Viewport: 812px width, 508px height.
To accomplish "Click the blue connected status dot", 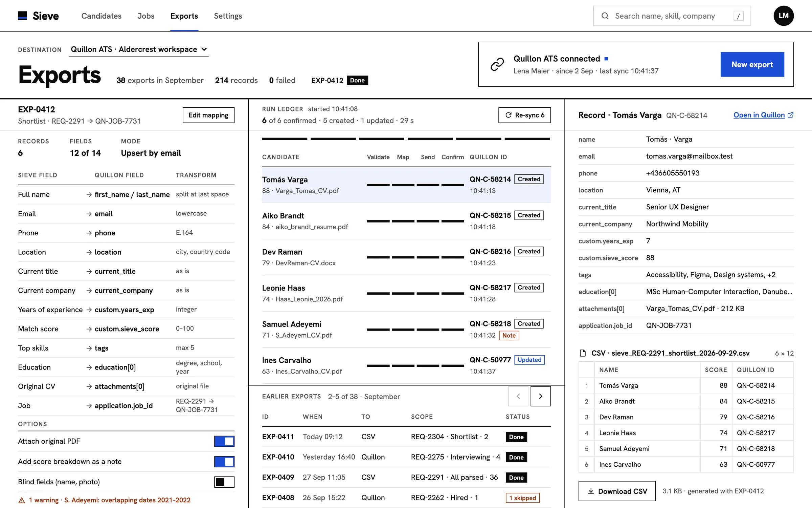I will 606,59.
